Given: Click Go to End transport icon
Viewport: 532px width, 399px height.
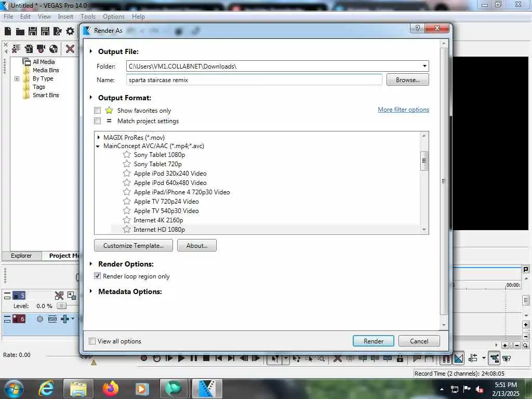Looking at the screenshot, I should tap(231, 358).
